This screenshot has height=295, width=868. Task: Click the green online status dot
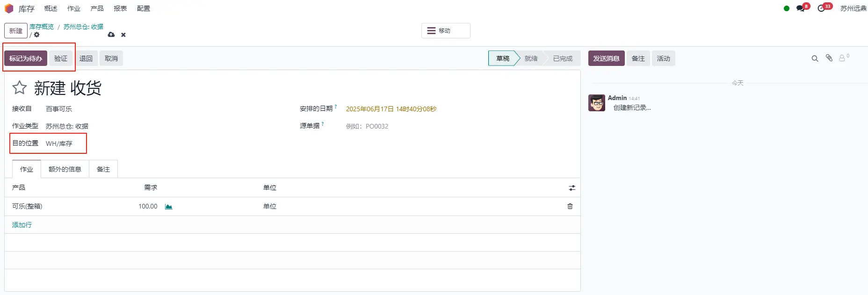tap(787, 8)
